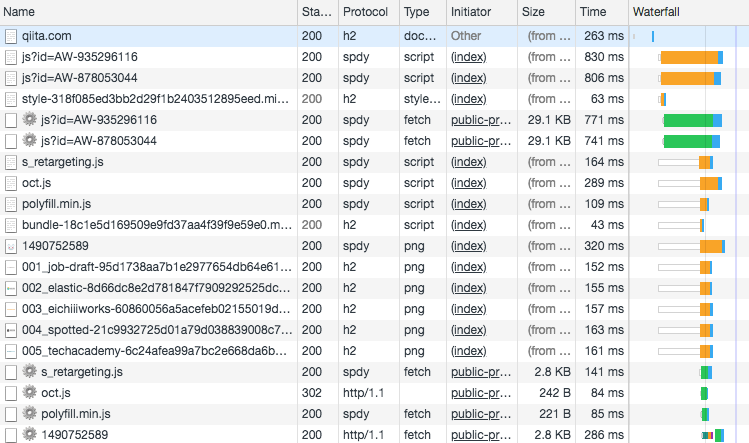Viewport: 749px width, 443px height.
Task: Sort requests by Protocol column header
Action: pyautogui.click(x=365, y=12)
